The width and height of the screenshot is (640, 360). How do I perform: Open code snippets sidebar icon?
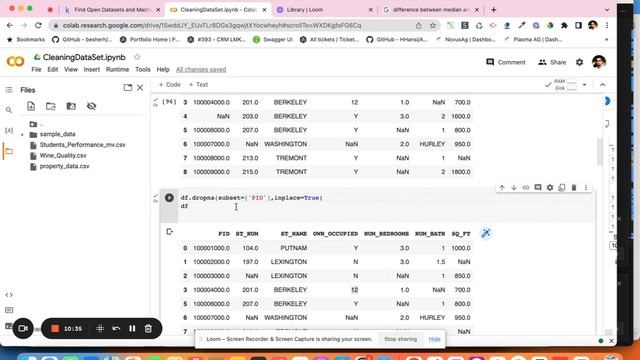(9, 295)
